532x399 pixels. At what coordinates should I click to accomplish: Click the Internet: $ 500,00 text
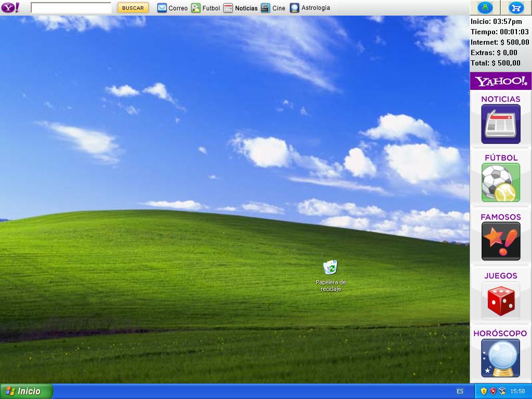(x=500, y=42)
